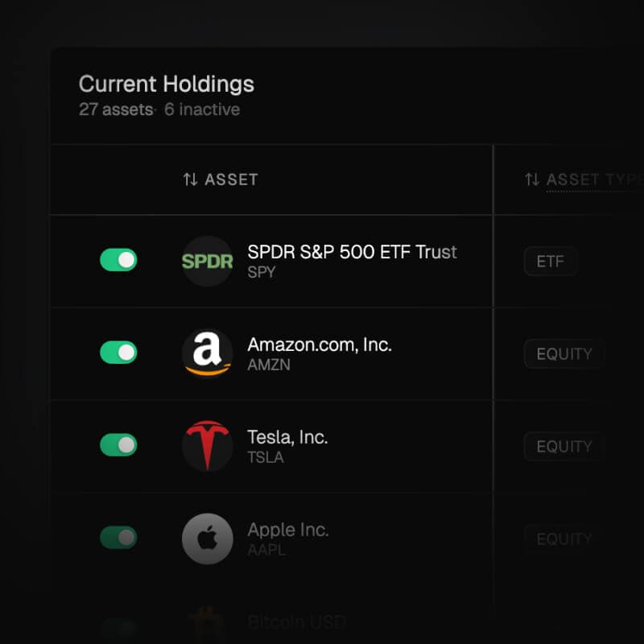Screen dimensions: 644x644
Task: Click the sort arrows beside ASSET TYPE
Action: 531,180
